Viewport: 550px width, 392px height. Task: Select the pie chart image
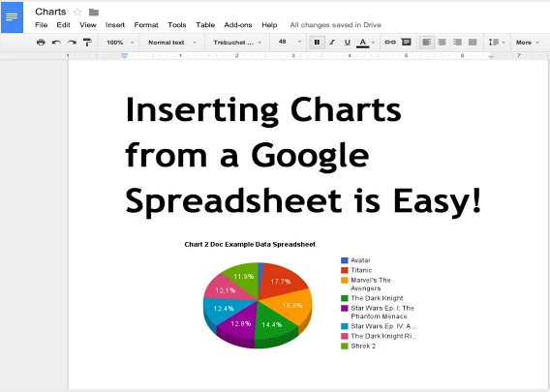coord(258,305)
